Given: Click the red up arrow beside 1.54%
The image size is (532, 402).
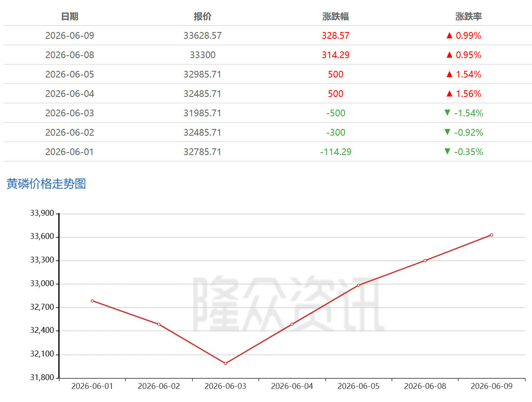Looking at the screenshot, I should click(x=450, y=74).
